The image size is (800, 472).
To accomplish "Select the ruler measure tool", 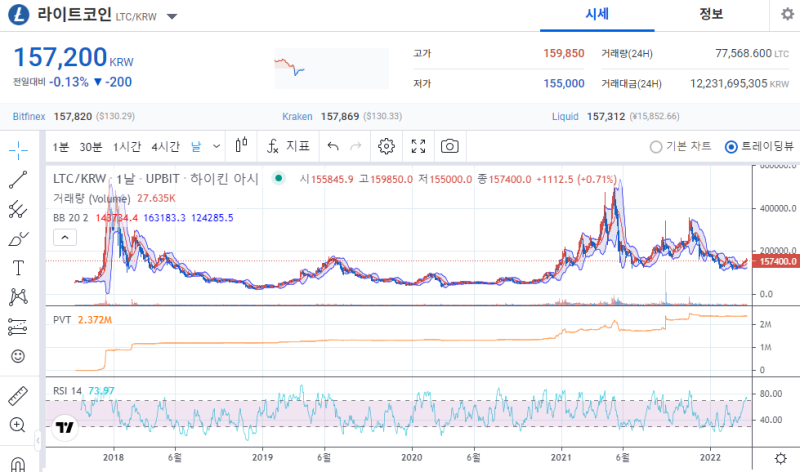I will click(18, 396).
